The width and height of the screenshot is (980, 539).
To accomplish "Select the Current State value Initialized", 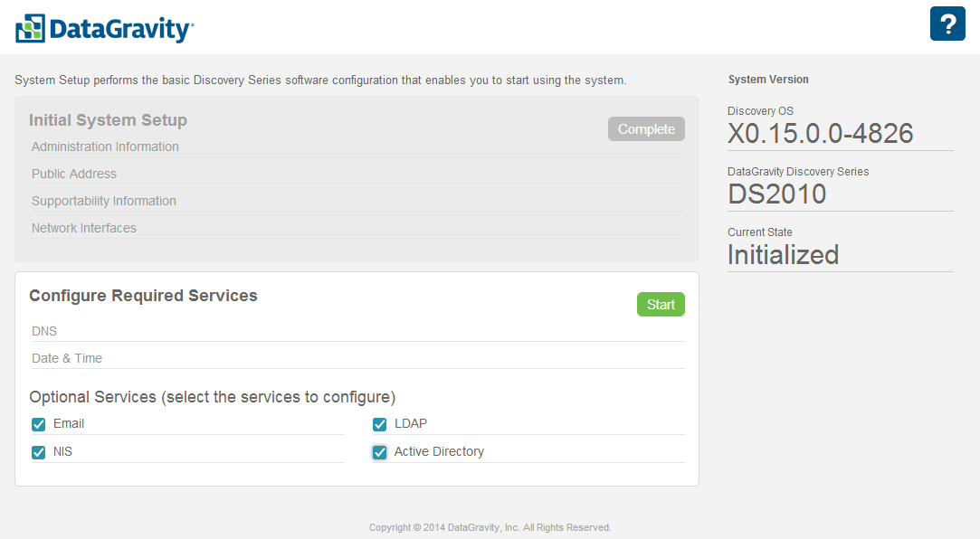I will click(783, 254).
